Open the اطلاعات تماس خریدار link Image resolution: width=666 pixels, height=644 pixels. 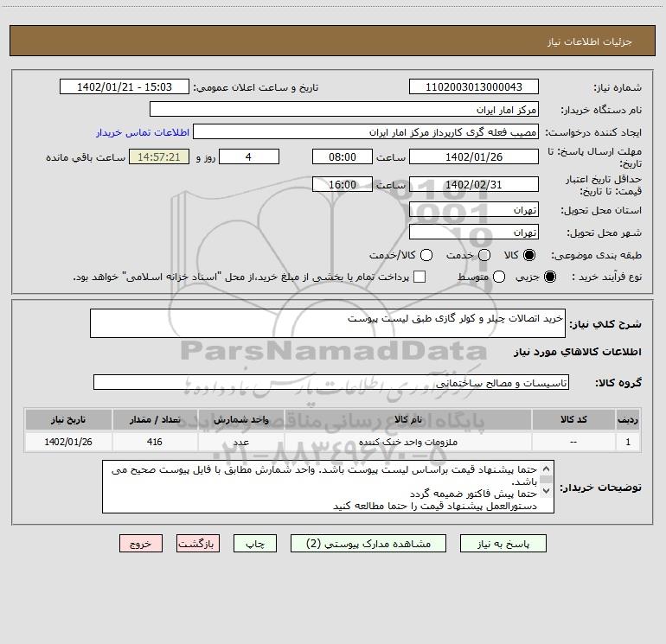(x=143, y=132)
